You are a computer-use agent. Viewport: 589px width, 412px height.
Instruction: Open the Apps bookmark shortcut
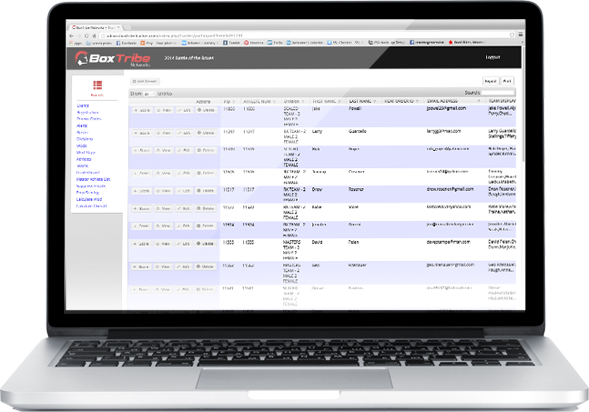pyautogui.click(x=76, y=43)
